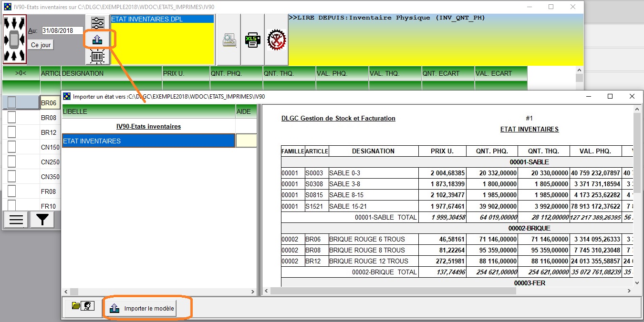Click the IV90-Etats inventaires group heading

point(149,126)
